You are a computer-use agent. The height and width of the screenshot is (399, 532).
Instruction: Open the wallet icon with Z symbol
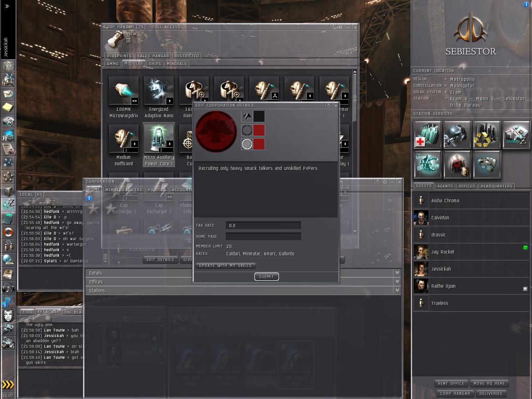[8, 205]
